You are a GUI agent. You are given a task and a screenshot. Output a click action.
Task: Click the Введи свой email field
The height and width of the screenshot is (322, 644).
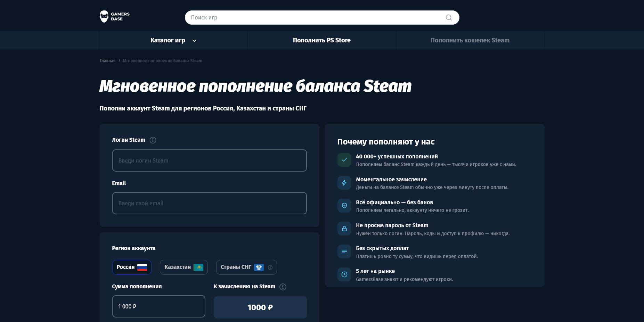209,203
